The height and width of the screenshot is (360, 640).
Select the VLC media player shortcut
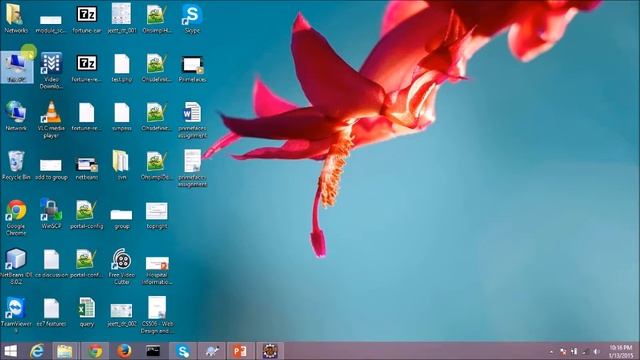click(51, 119)
